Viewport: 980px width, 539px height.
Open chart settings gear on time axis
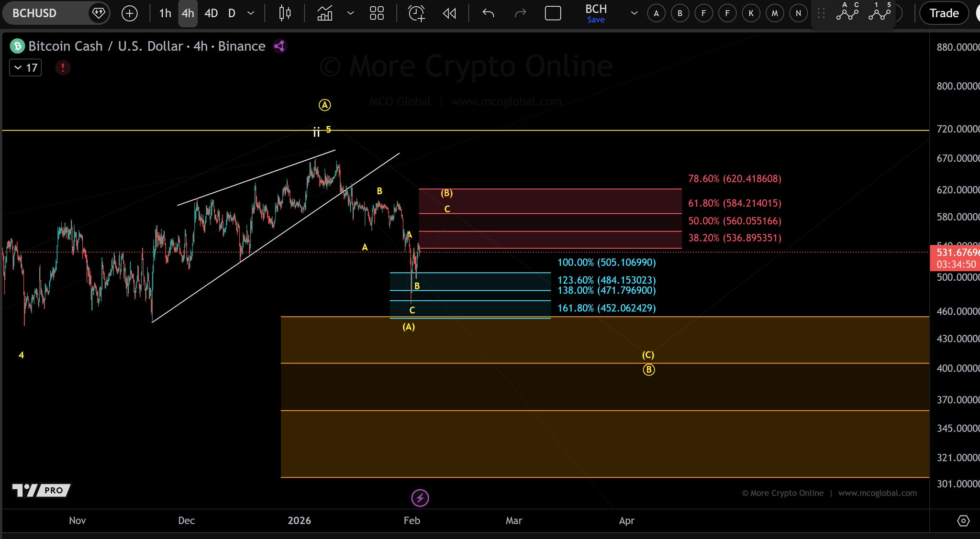963,521
